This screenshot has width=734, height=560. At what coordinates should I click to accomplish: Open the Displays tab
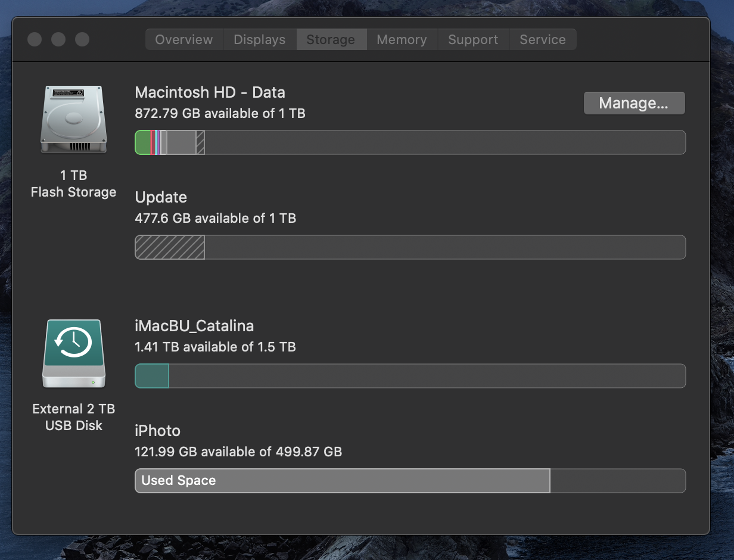pyautogui.click(x=260, y=39)
